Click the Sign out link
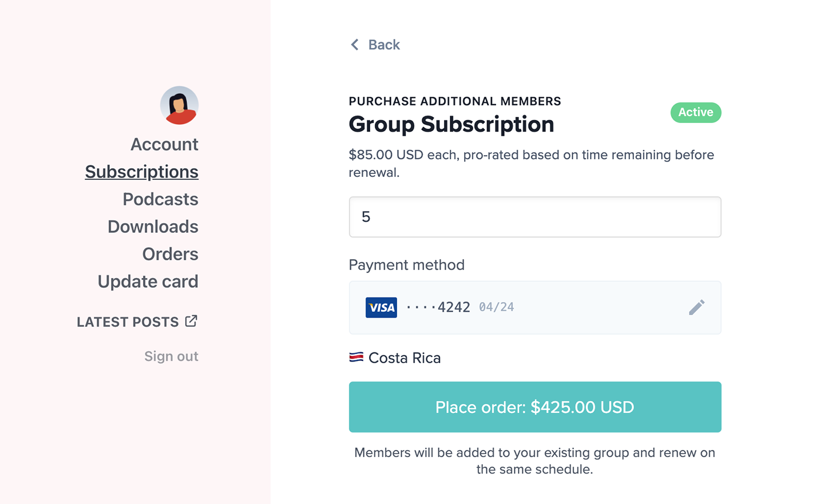824x504 pixels. [x=171, y=356]
